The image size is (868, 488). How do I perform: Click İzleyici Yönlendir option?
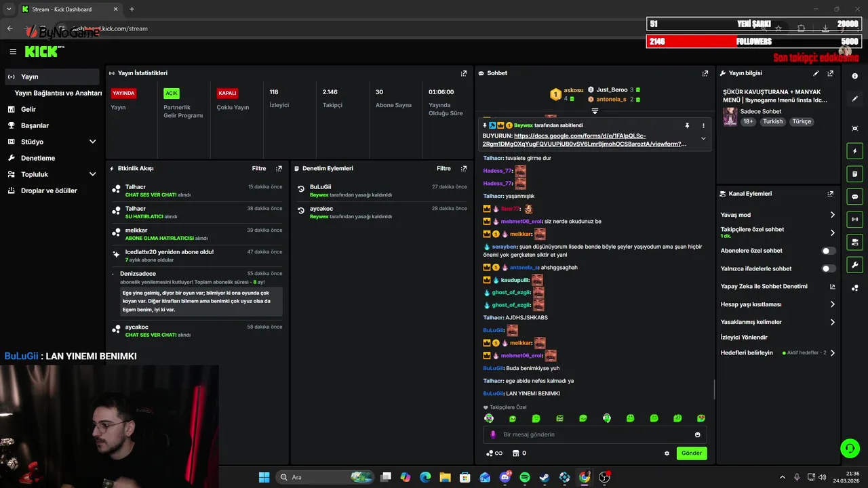tap(745, 338)
